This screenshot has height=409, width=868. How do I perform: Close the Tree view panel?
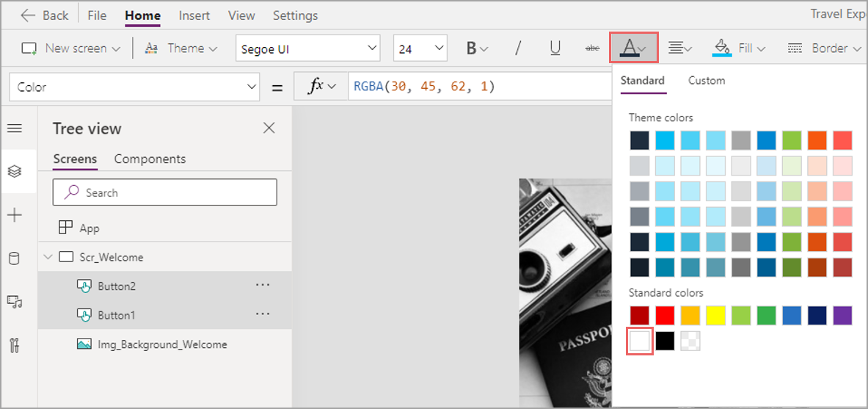[x=269, y=129]
